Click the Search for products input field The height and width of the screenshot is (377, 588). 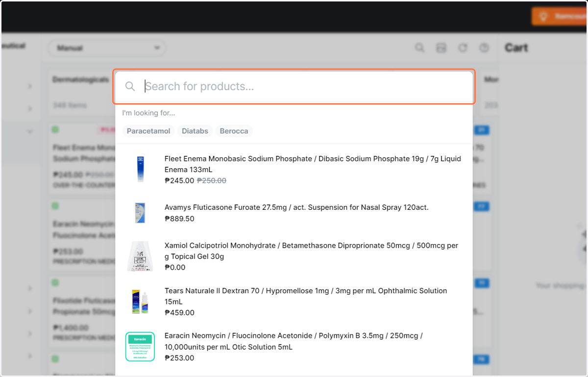(x=294, y=86)
